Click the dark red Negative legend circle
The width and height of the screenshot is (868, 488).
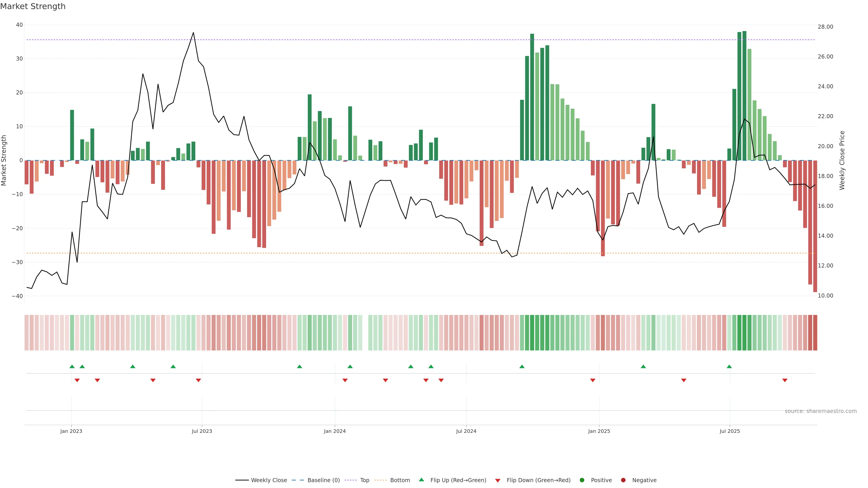(x=623, y=480)
